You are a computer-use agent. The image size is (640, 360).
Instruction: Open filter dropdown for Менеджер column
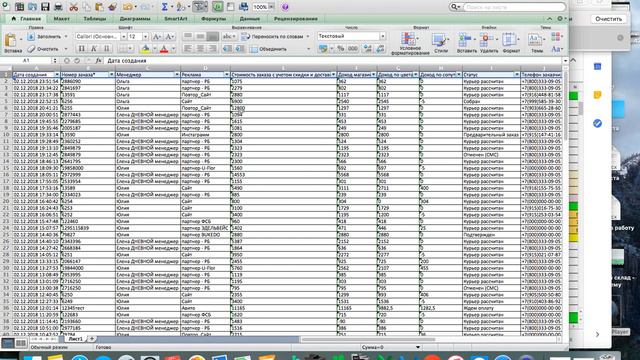177,75
